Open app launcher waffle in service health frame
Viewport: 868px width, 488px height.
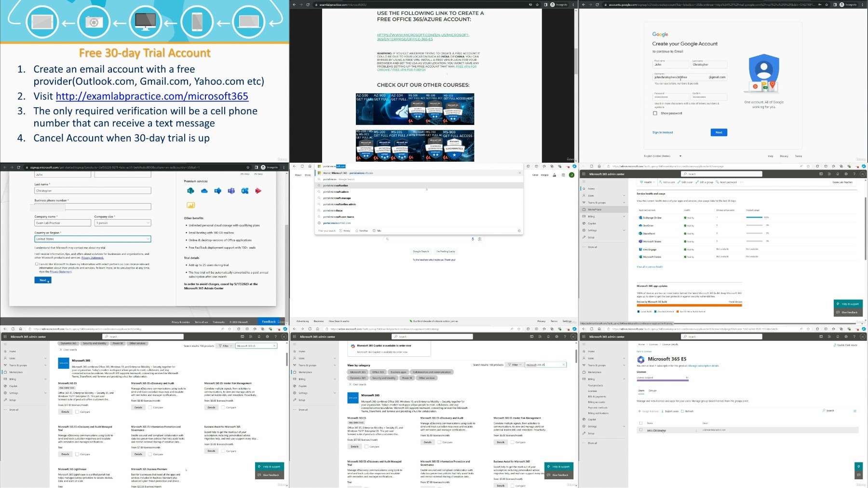[x=583, y=174]
